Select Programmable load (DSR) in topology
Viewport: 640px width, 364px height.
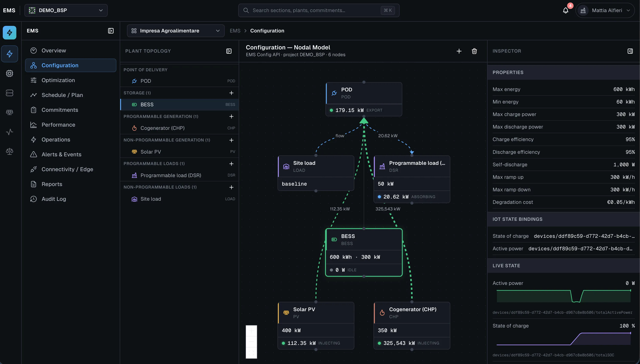(x=179, y=175)
